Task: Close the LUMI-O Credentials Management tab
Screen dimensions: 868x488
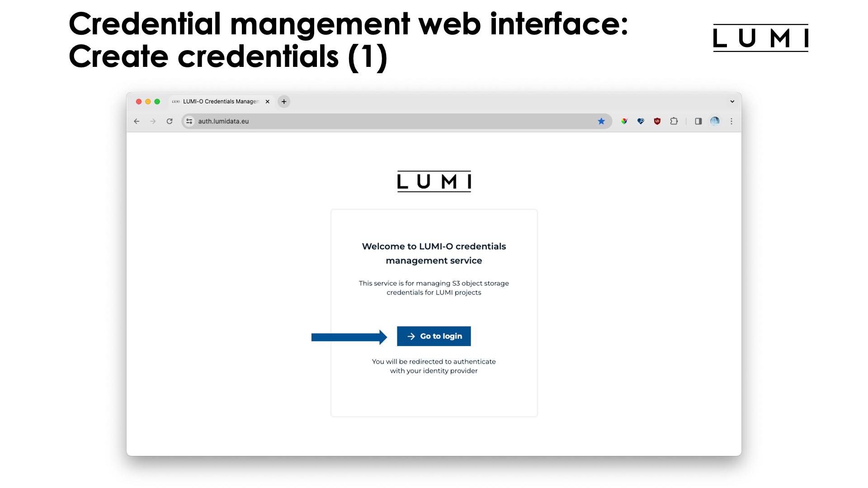Action: tap(267, 101)
